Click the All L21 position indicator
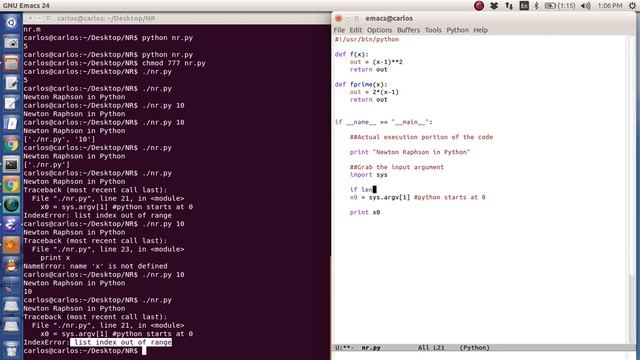This screenshot has height=360, width=640. click(x=431, y=348)
